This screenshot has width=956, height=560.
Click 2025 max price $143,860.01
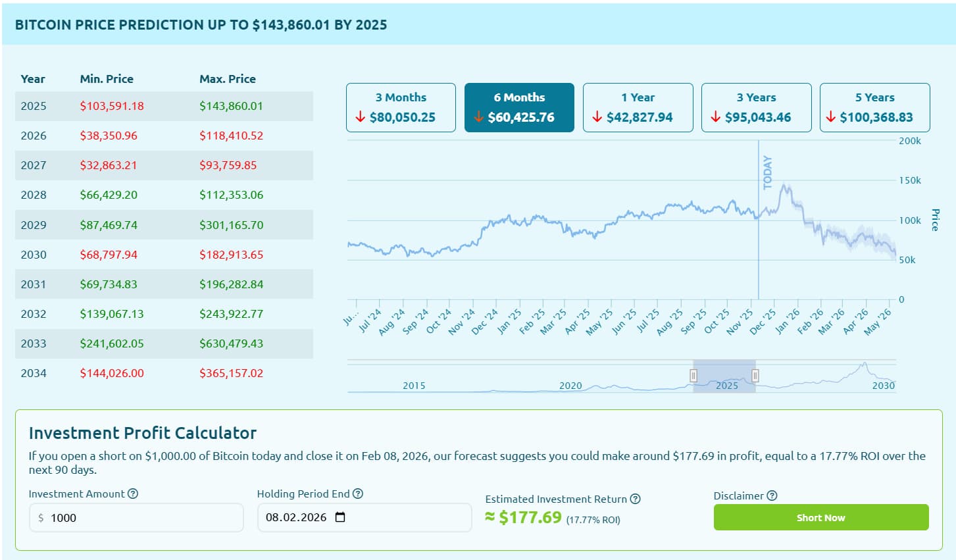click(x=231, y=106)
